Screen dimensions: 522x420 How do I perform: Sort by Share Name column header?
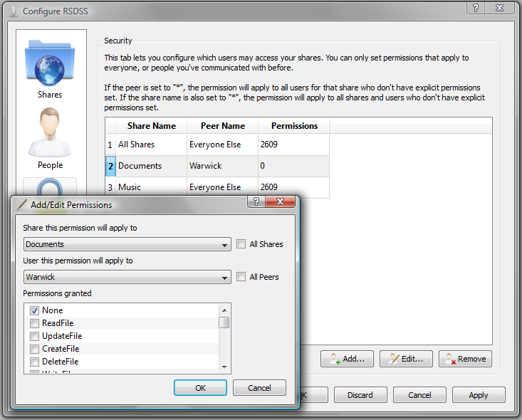click(x=151, y=126)
